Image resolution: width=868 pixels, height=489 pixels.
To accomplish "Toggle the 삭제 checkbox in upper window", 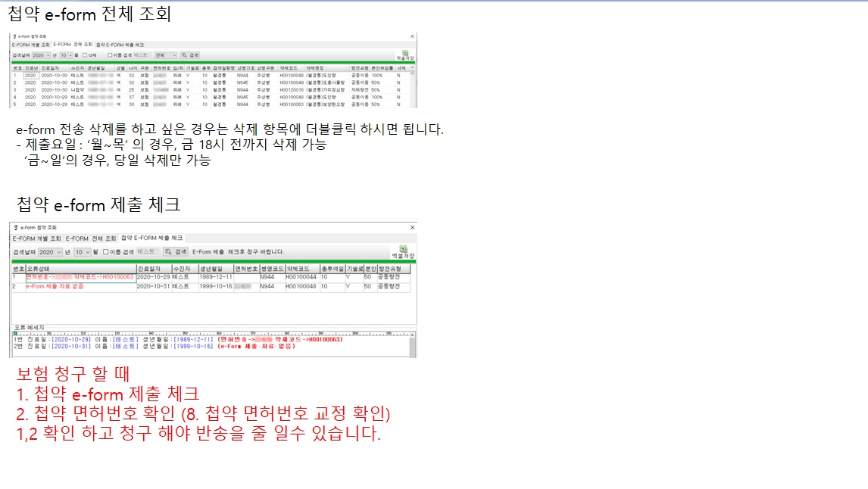I will (85, 55).
